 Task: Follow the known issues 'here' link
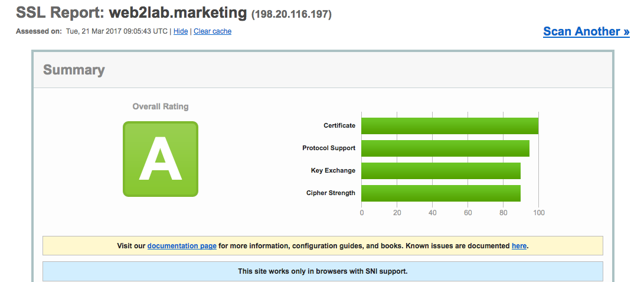519,245
